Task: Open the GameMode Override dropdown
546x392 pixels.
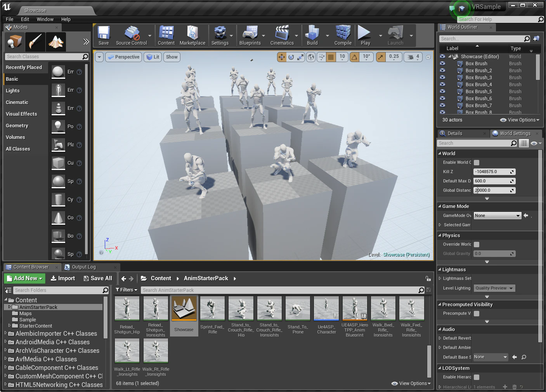Action: [x=497, y=216]
